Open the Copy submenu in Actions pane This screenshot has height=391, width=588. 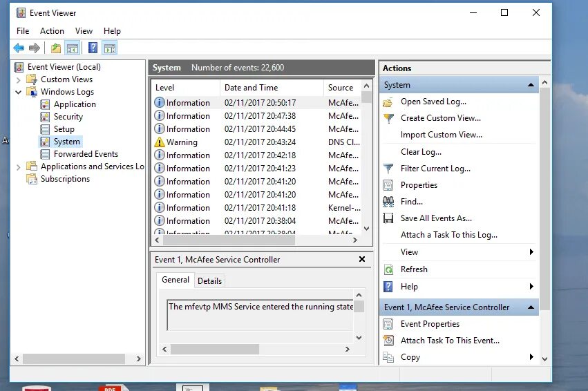[x=458, y=357]
